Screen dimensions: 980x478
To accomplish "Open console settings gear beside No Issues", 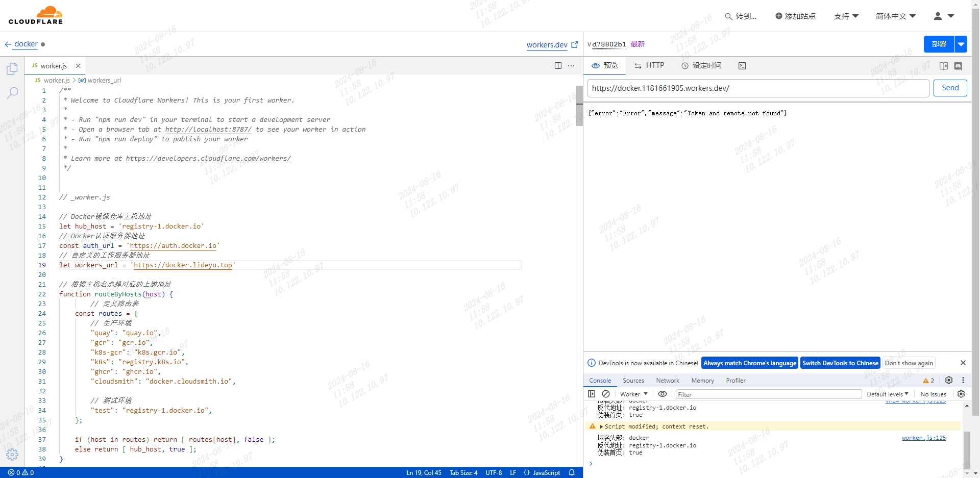I will [961, 394].
